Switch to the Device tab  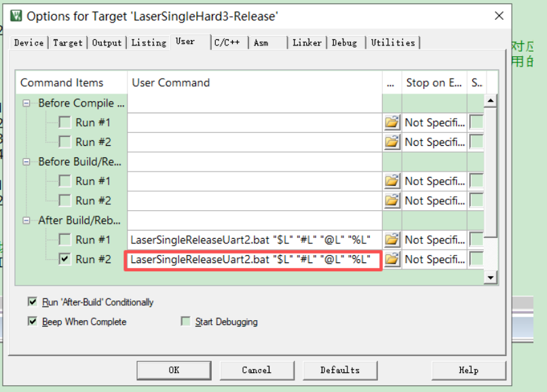tap(29, 43)
